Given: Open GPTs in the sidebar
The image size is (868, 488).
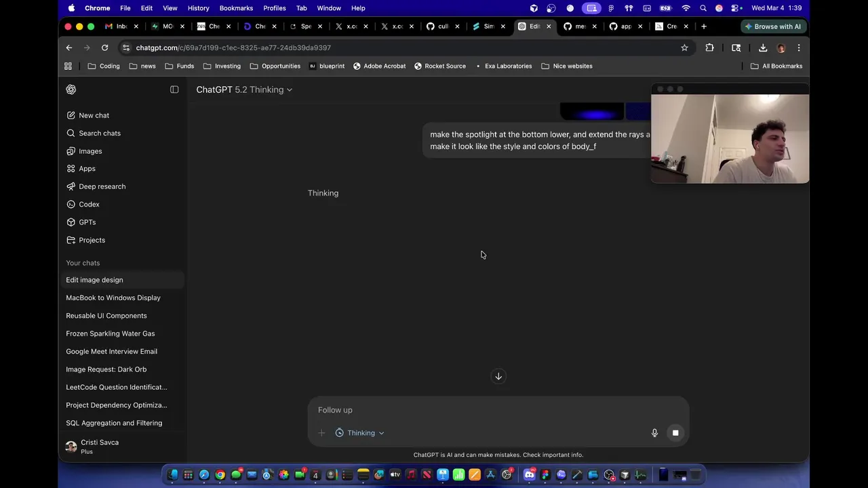Looking at the screenshot, I should (x=122, y=222).
